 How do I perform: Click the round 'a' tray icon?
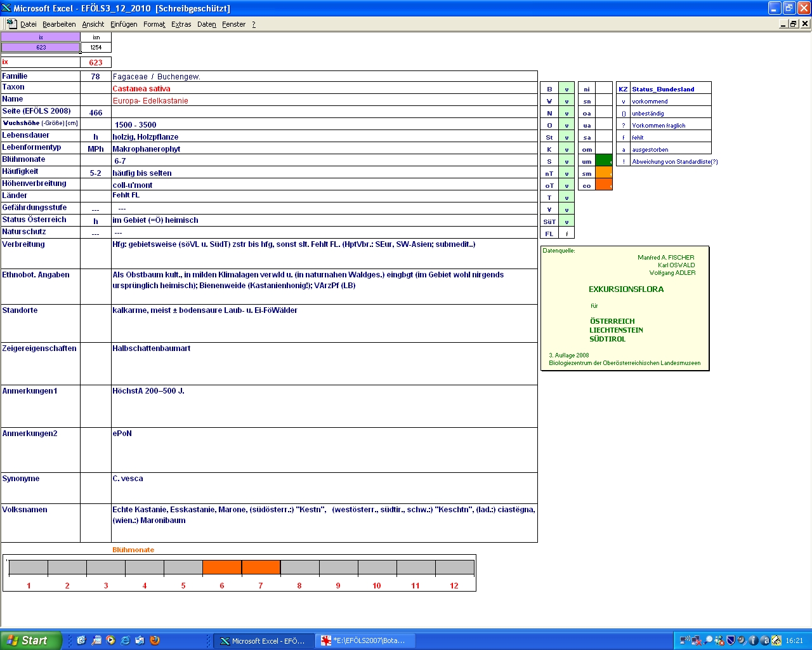764,640
